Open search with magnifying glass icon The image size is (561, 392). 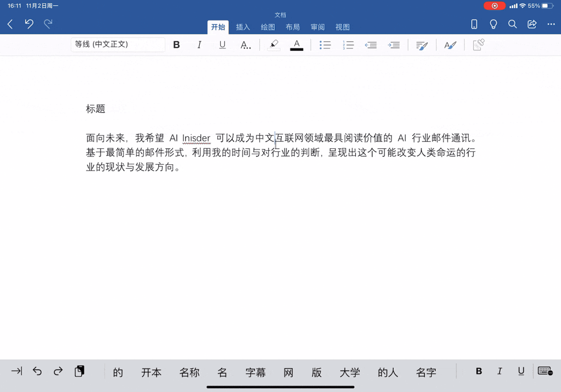click(512, 24)
